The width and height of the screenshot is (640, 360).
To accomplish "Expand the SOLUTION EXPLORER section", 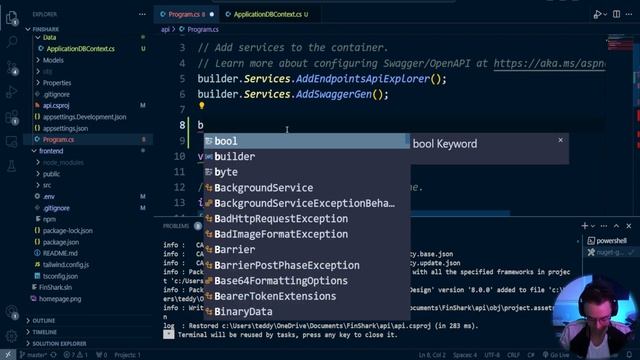I will click(x=59, y=344).
